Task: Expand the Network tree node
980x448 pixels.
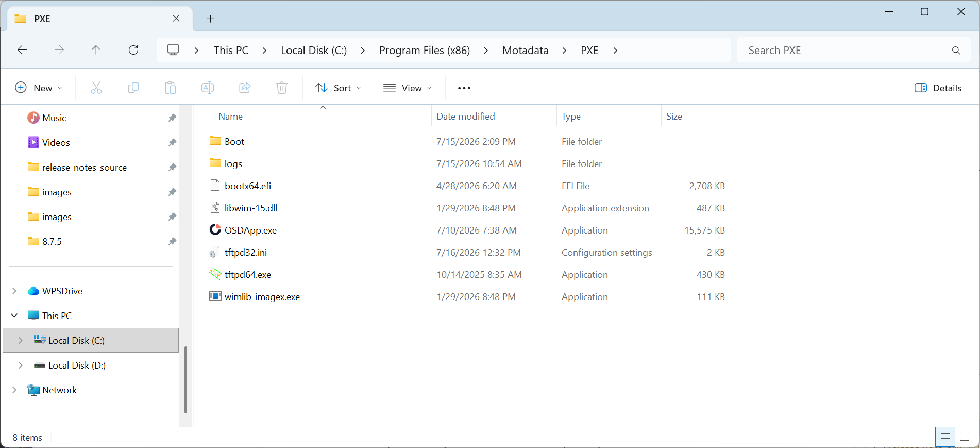Action: tap(14, 390)
